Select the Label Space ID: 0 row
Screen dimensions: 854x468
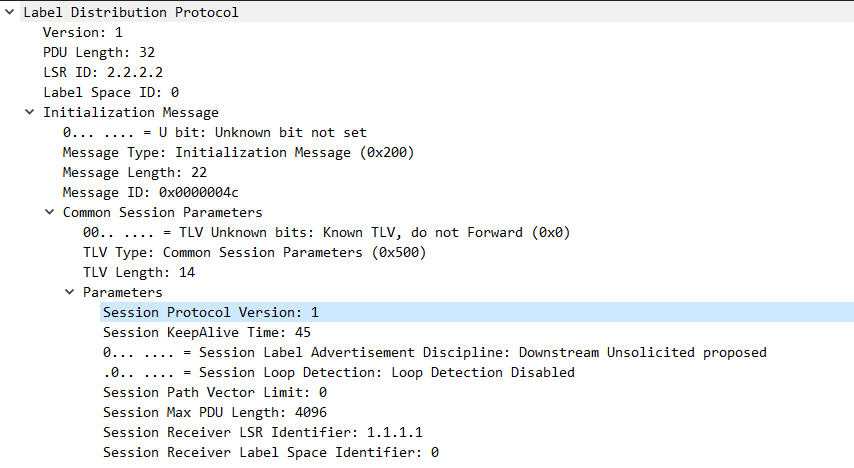point(111,92)
